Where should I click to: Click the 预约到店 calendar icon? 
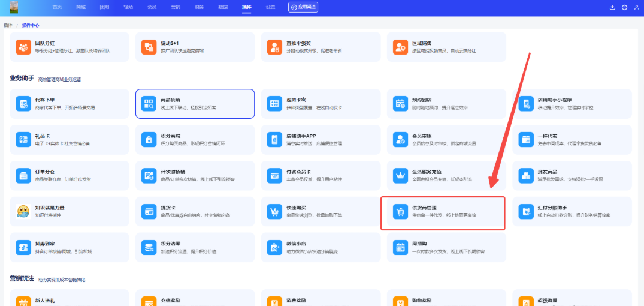coord(400,104)
